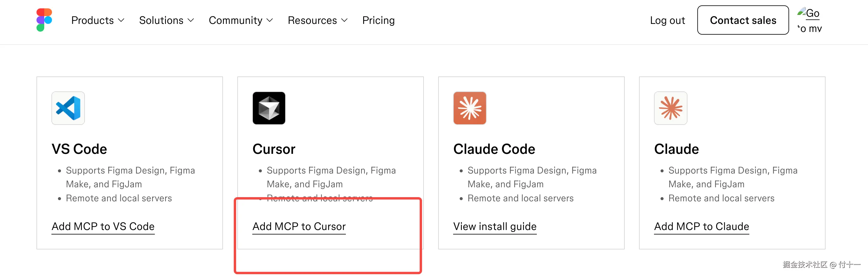The width and height of the screenshot is (868, 276).
Task: Select the Claude Code card heading
Action: click(494, 149)
